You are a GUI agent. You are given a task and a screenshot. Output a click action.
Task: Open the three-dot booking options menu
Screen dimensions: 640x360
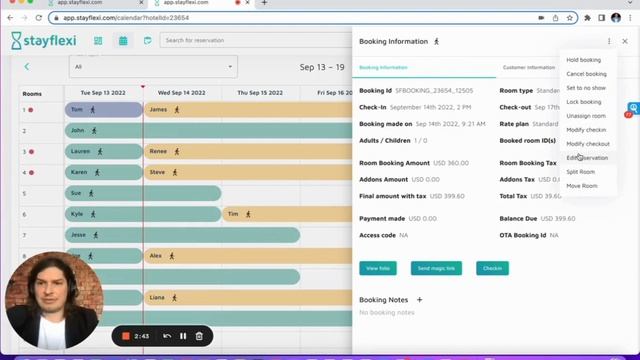pyautogui.click(x=609, y=41)
